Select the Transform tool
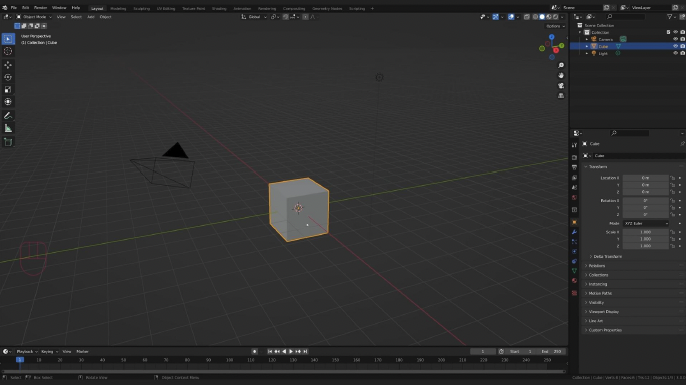Screen dimensions: 686x385 (8, 102)
